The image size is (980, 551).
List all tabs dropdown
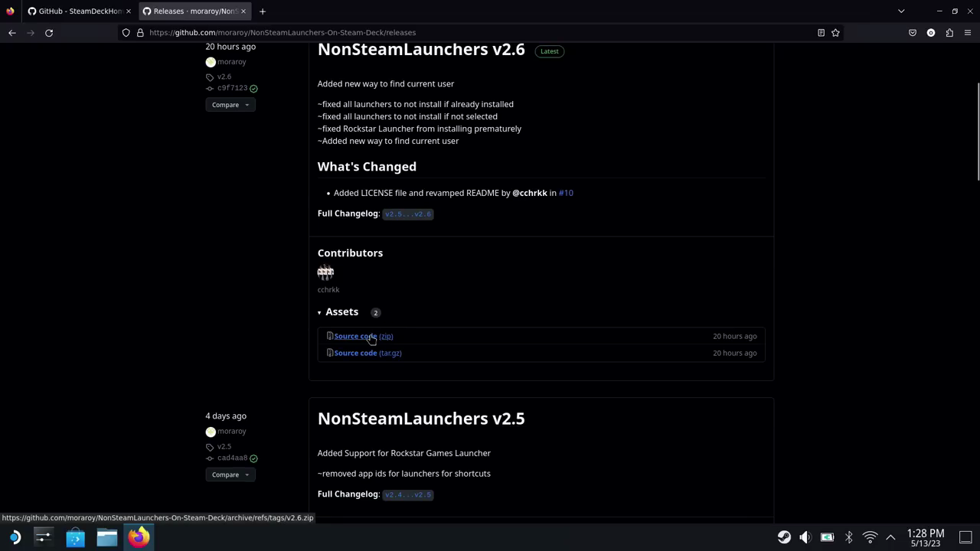(x=901, y=11)
